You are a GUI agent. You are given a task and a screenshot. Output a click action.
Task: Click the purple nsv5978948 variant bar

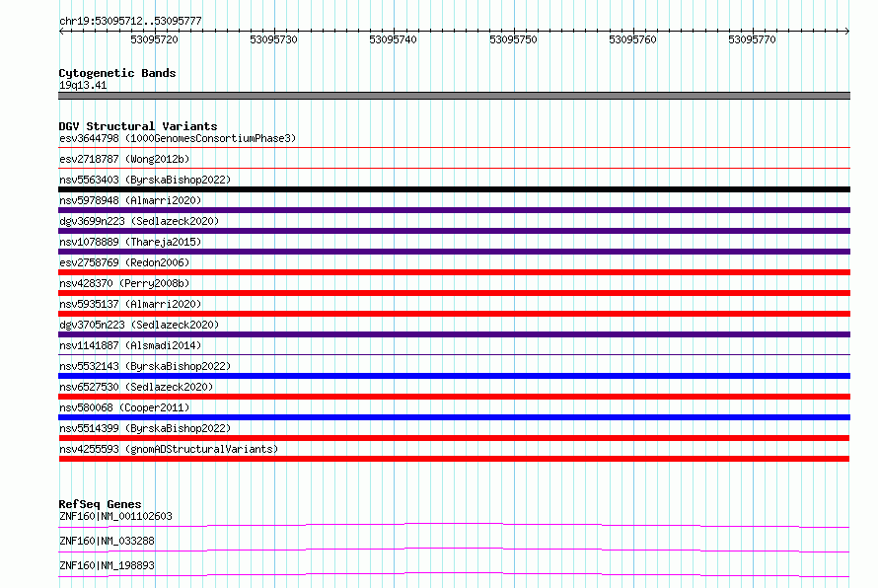(x=454, y=210)
